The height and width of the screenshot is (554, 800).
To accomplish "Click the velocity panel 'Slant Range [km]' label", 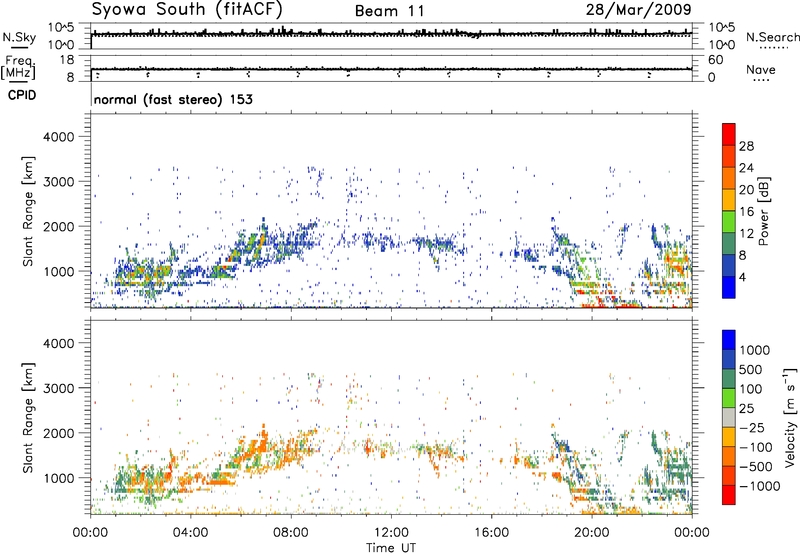I will point(28,417).
